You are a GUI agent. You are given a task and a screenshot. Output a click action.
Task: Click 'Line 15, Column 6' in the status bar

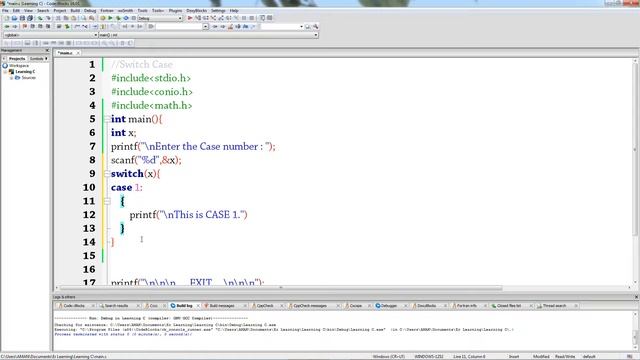click(469, 357)
